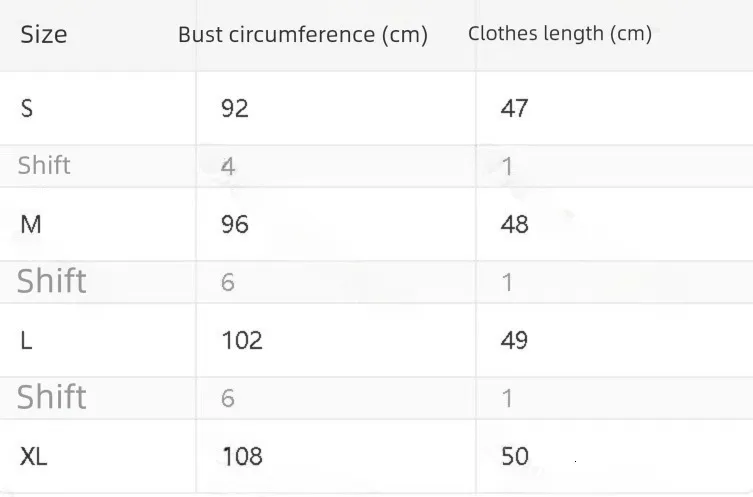Select bust value 92 for size S
753x497 pixels.
pos(235,108)
